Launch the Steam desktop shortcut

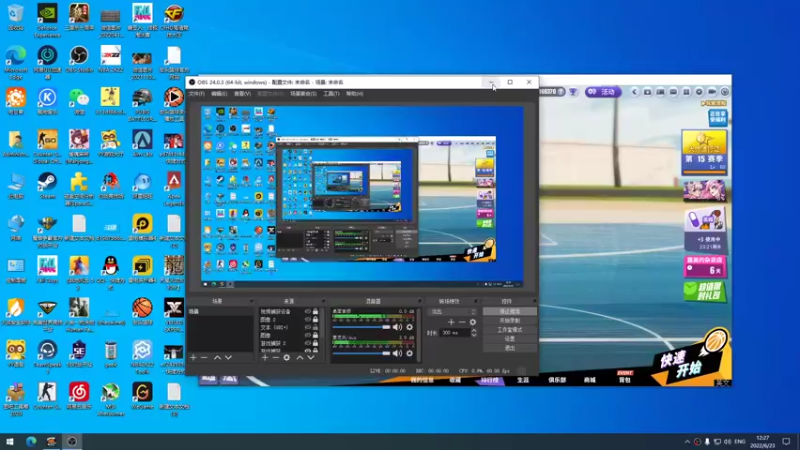pyautogui.click(x=47, y=186)
